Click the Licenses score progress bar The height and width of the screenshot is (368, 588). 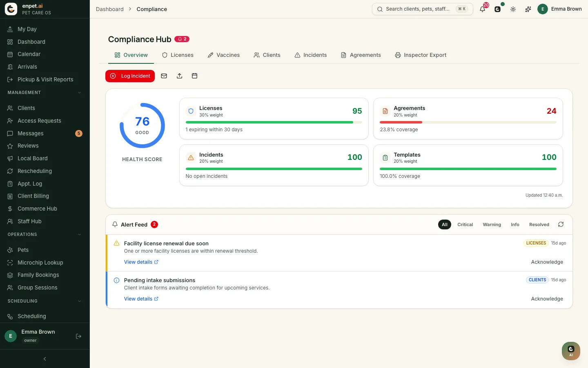[x=274, y=122]
